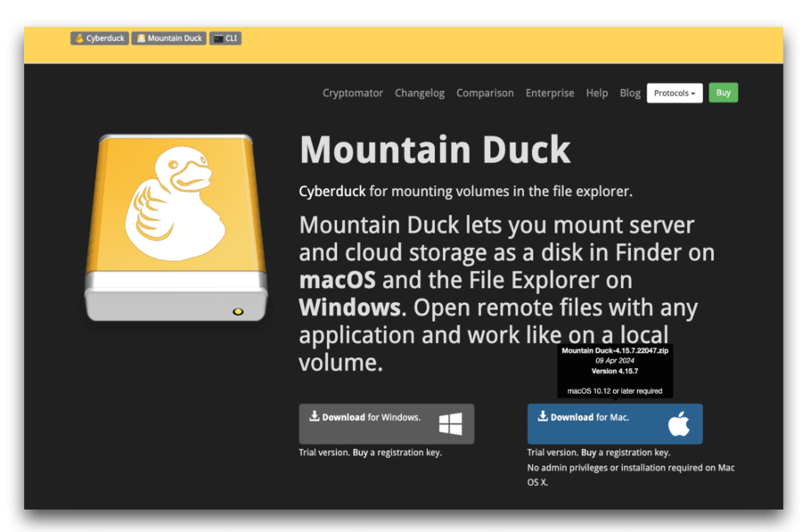Open the Changelog page
The image size is (802, 532).
(x=420, y=93)
